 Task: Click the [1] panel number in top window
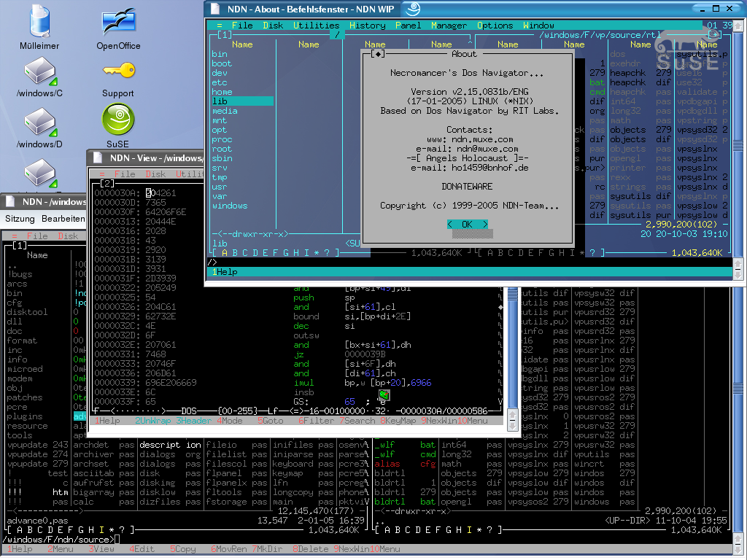[x=225, y=35]
